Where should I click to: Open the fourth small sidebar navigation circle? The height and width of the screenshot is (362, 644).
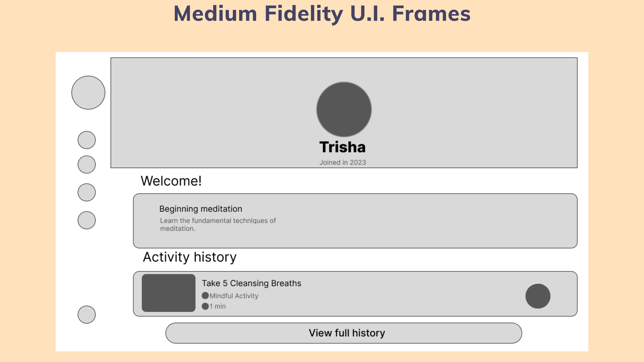point(87,220)
